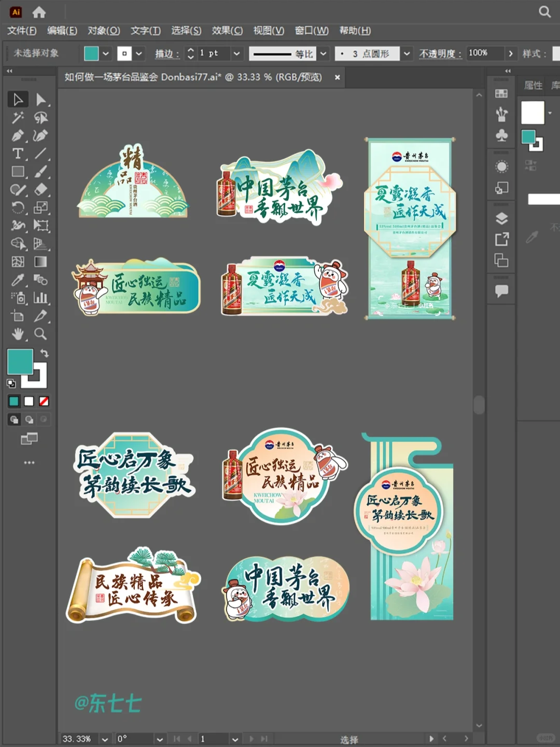Open the 对象(O) menu
The width and height of the screenshot is (560, 747).
(x=104, y=31)
